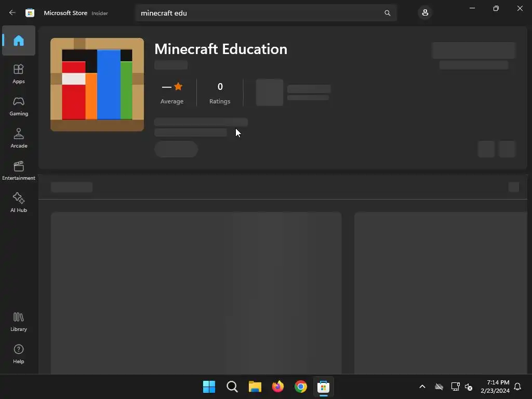Open the Arcade section in sidebar
Image resolution: width=532 pixels, height=399 pixels.
coord(19,138)
